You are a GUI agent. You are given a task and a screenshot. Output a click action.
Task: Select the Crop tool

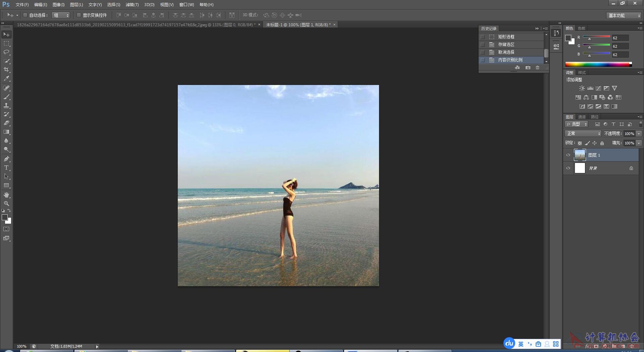(6, 70)
